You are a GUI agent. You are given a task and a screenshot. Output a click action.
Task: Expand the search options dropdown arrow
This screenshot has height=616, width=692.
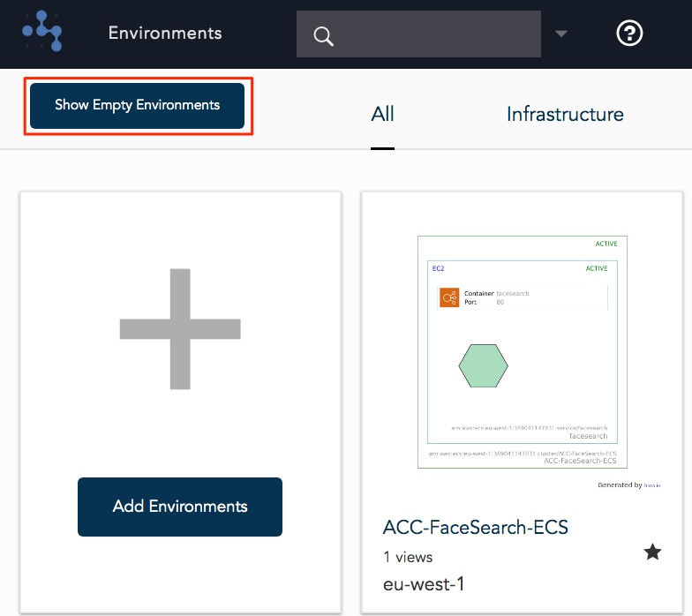pos(561,34)
